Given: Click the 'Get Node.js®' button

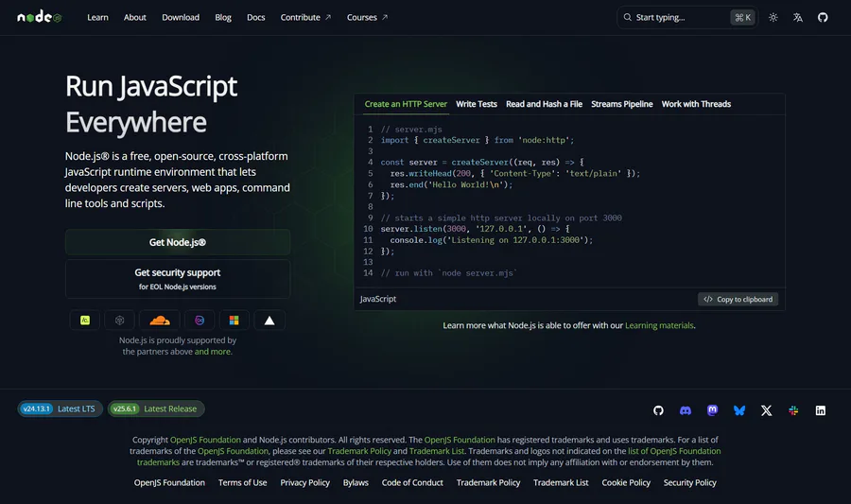Looking at the screenshot, I should tap(178, 242).
